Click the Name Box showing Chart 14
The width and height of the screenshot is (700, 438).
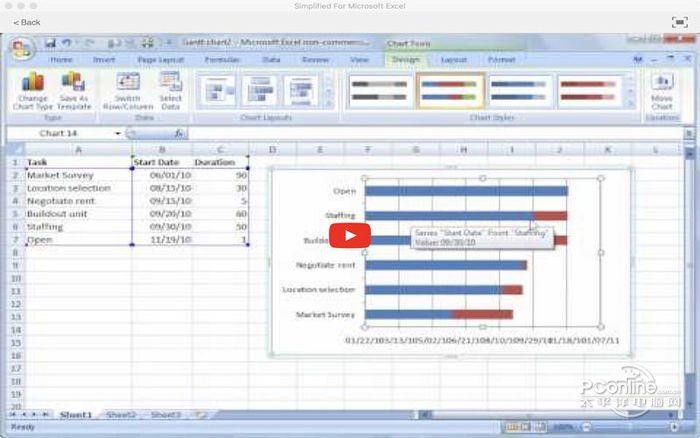click(x=60, y=133)
